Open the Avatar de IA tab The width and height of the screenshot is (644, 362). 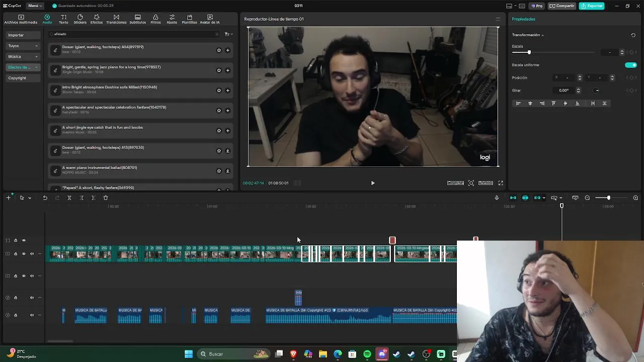[210, 19]
